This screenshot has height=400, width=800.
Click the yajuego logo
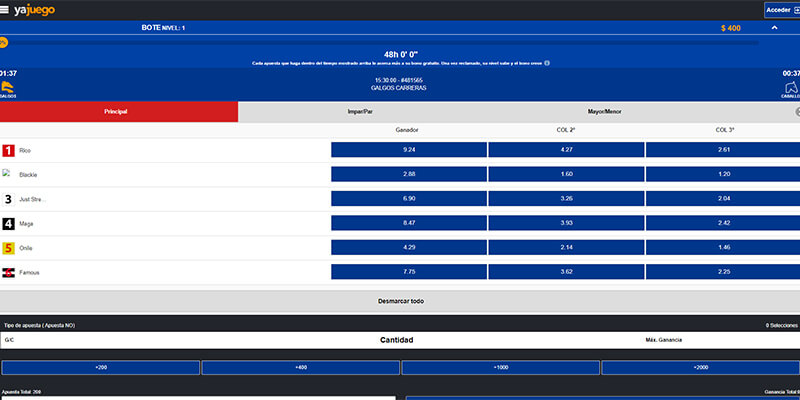click(x=34, y=10)
